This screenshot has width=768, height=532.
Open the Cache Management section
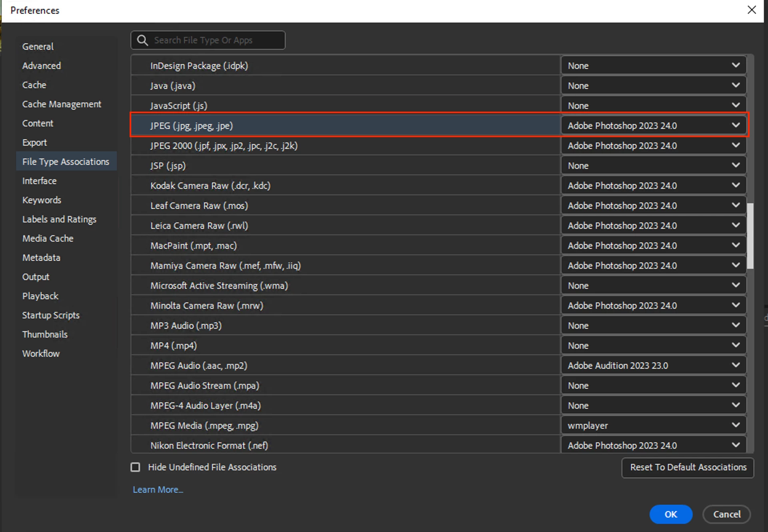[x=62, y=104]
